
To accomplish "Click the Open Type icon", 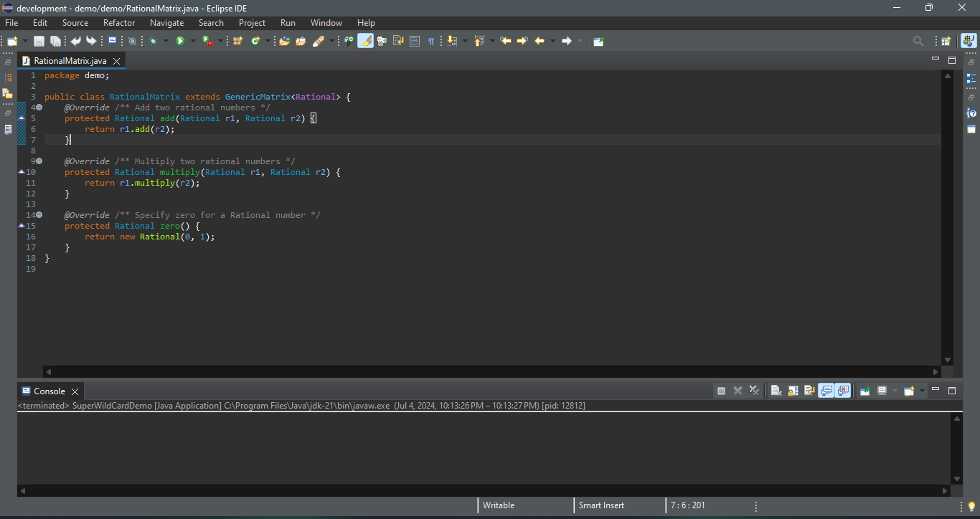I will coord(284,42).
